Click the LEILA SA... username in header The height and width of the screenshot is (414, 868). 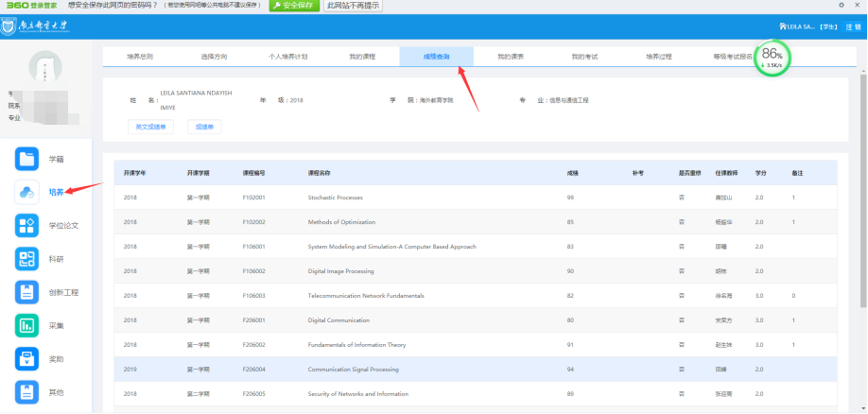801,26
